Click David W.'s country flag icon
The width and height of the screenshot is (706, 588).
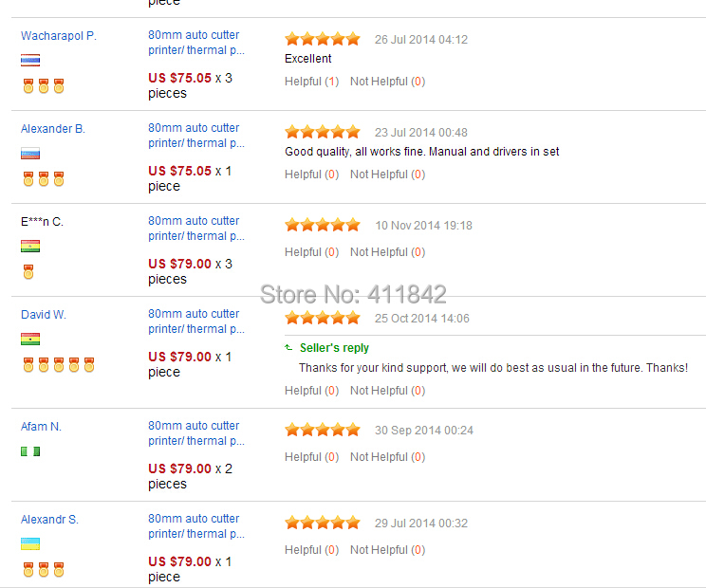tap(30, 339)
